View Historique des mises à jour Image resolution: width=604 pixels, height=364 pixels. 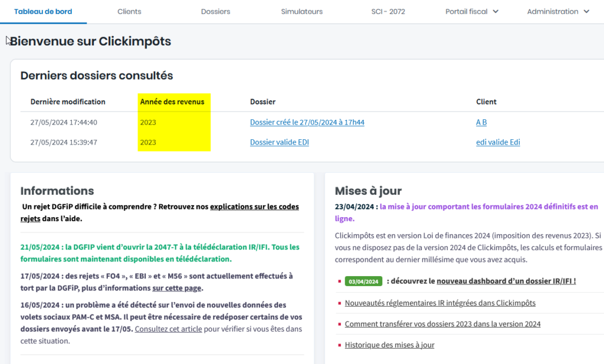coord(389,345)
